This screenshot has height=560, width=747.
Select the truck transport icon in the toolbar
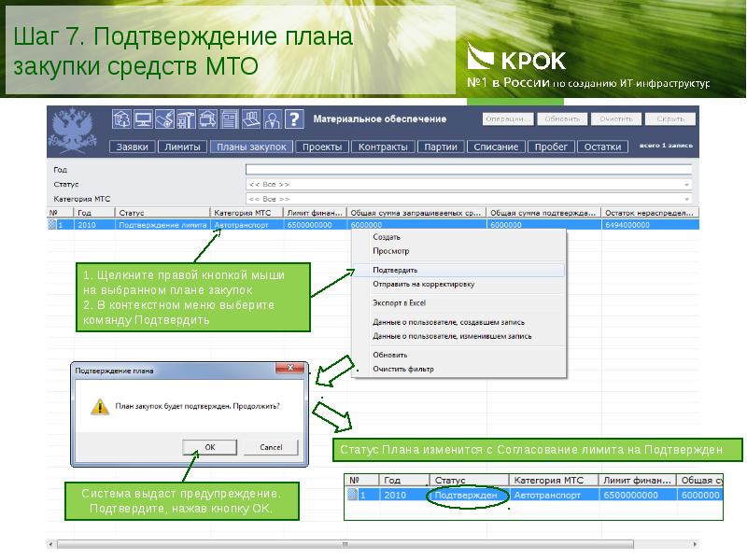pos(205,121)
